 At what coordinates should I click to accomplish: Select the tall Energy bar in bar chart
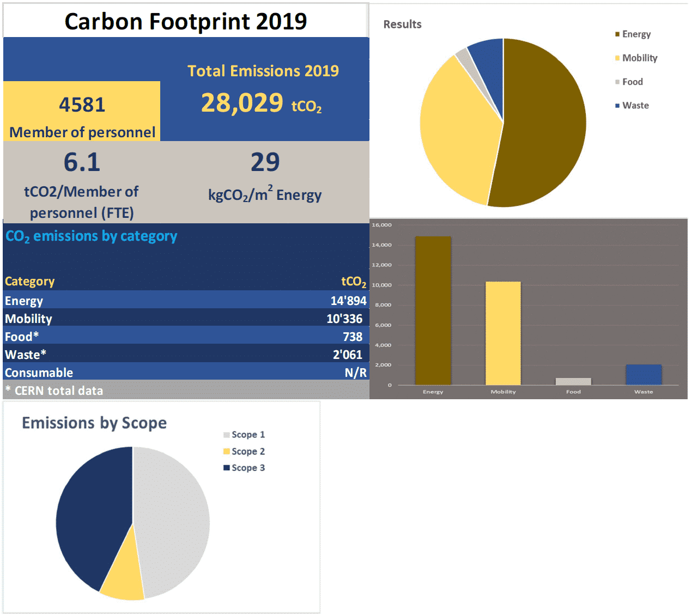[x=433, y=310]
